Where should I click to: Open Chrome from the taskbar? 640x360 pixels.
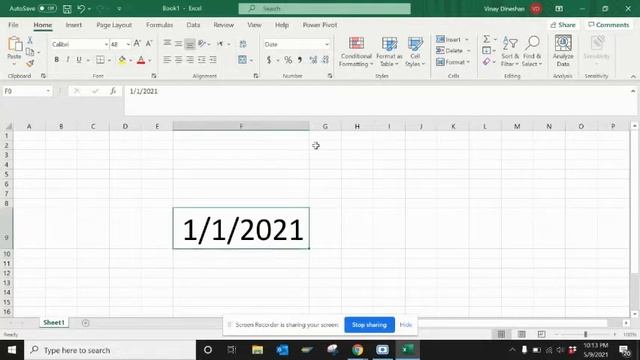pyautogui.click(x=357, y=350)
